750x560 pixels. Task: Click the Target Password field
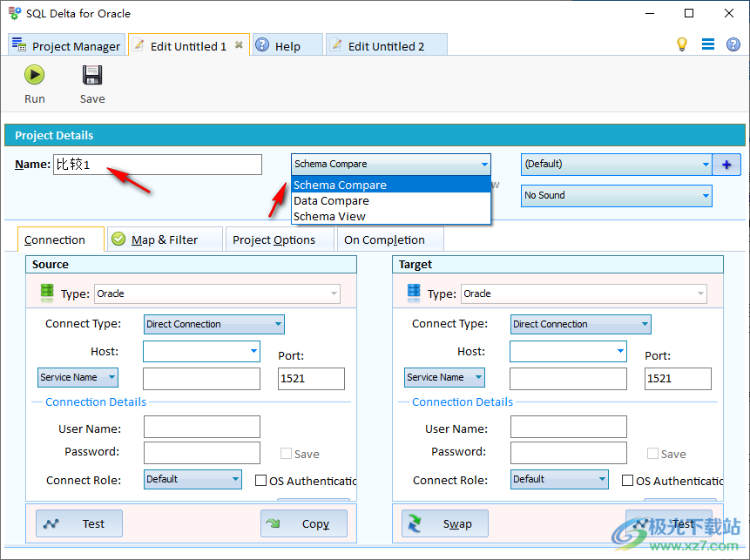569,453
